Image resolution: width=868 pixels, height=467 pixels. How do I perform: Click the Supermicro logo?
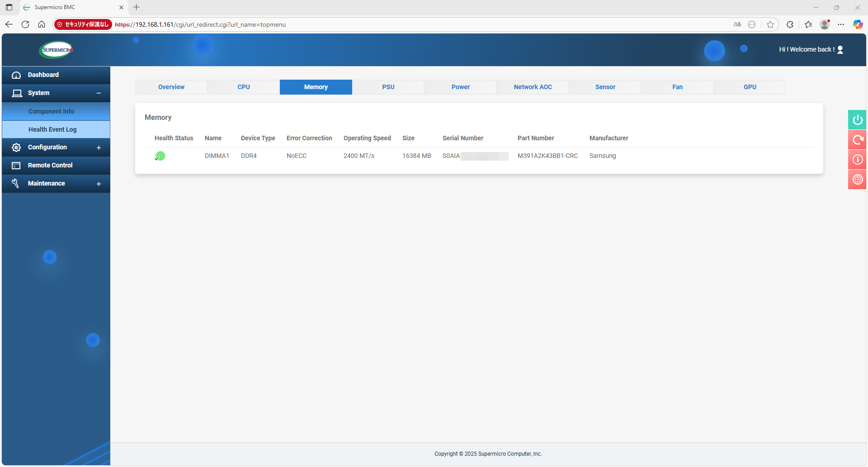(x=56, y=50)
